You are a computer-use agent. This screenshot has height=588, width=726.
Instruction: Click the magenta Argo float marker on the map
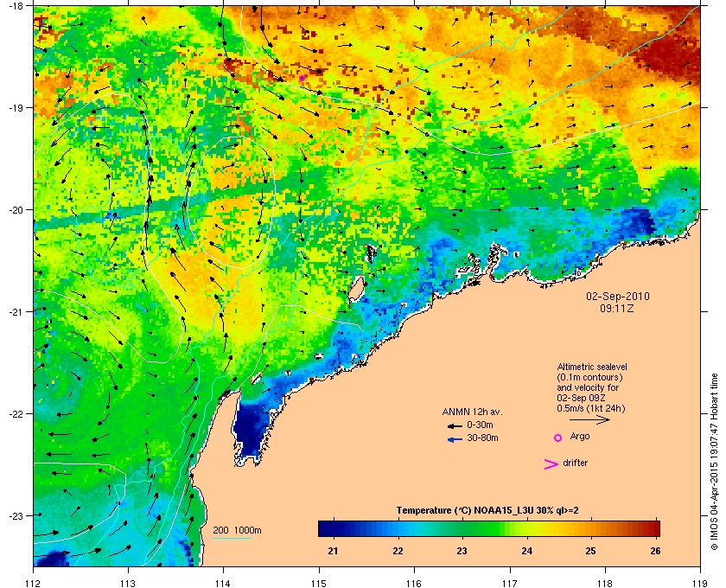[x=302, y=78]
